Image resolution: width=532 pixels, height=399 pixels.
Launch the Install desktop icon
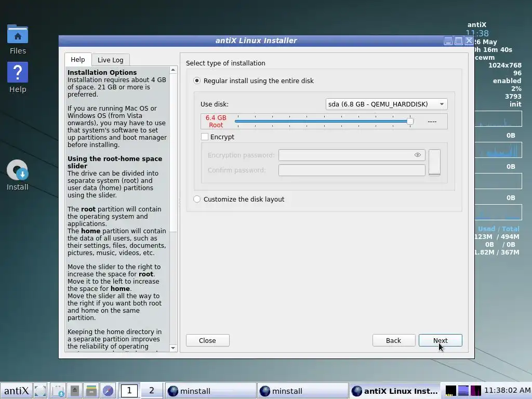[x=18, y=175]
